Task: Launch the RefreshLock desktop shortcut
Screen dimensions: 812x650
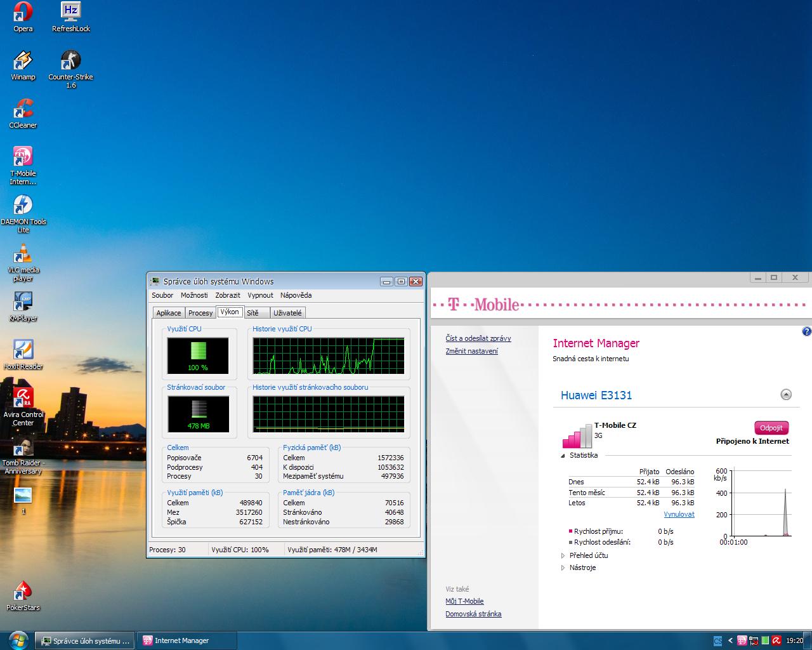Action: [70, 13]
